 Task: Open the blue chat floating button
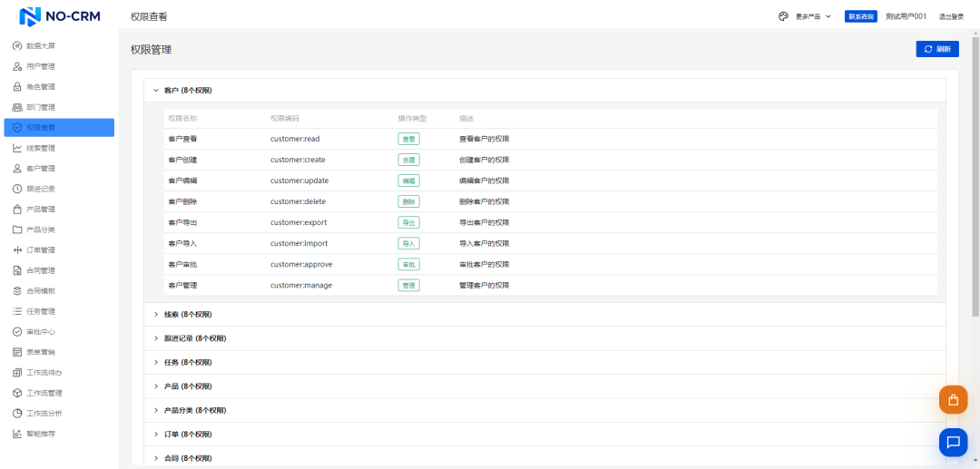pyautogui.click(x=953, y=442)
